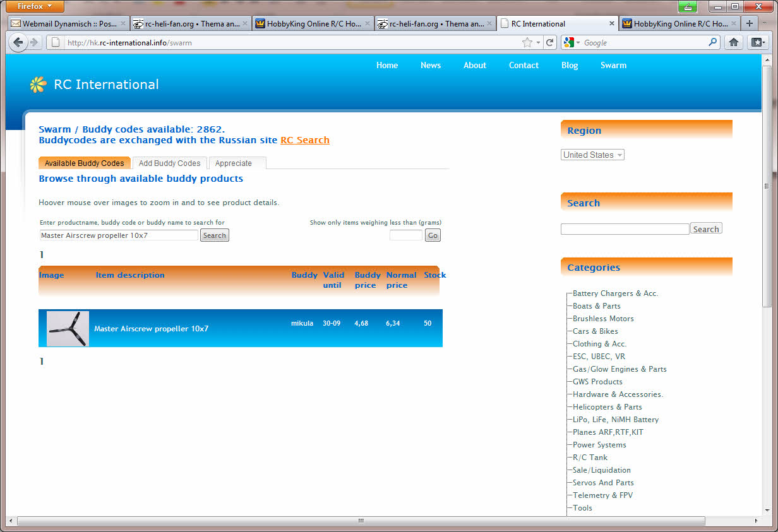This screenshot has width=778, height=532.
Task: Go to the About page
Action: point(475,65)
